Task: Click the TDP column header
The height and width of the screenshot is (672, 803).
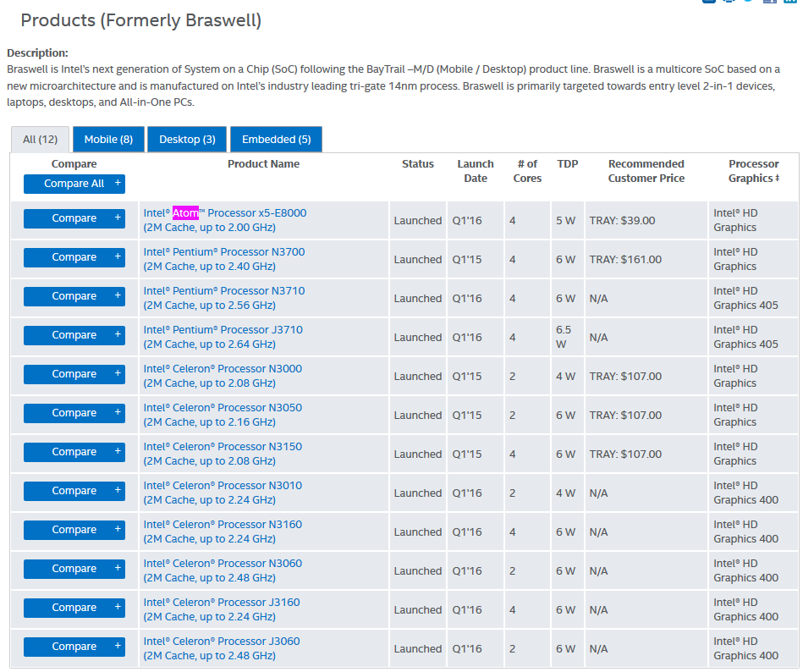Action: click(x=568, y=164)
